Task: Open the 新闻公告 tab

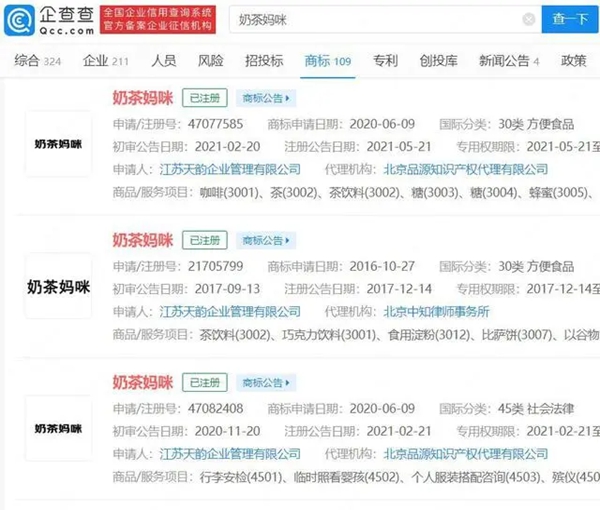Action: (507, 62)
